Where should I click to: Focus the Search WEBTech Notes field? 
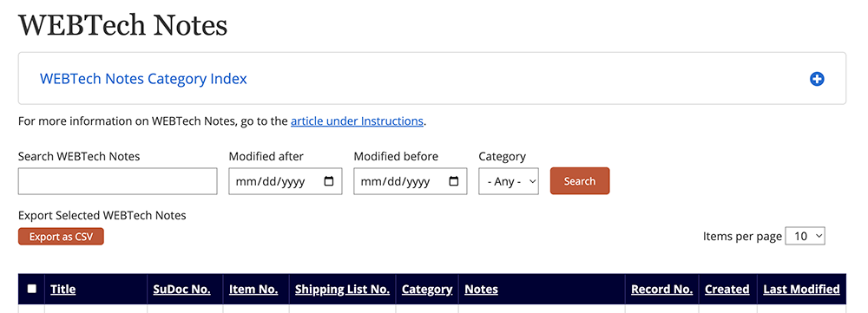[x=118, y=181]
